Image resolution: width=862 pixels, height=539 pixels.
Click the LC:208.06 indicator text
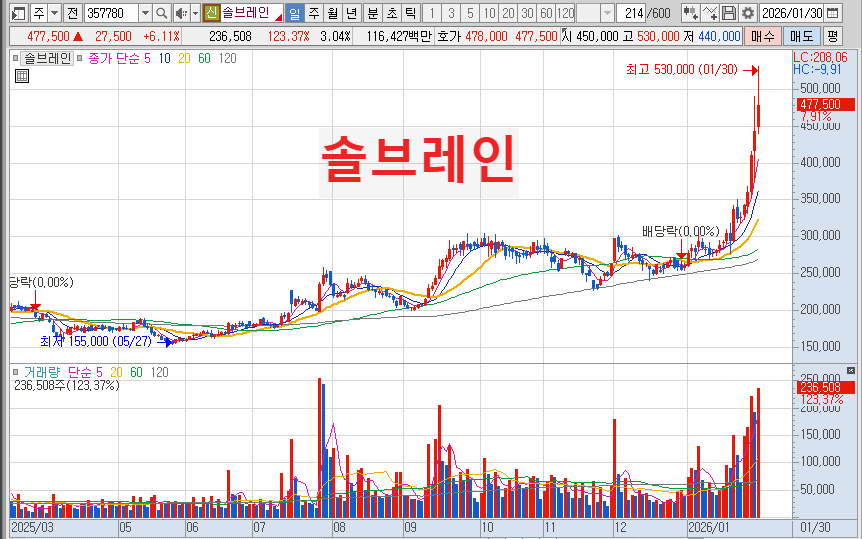[820, 57]
